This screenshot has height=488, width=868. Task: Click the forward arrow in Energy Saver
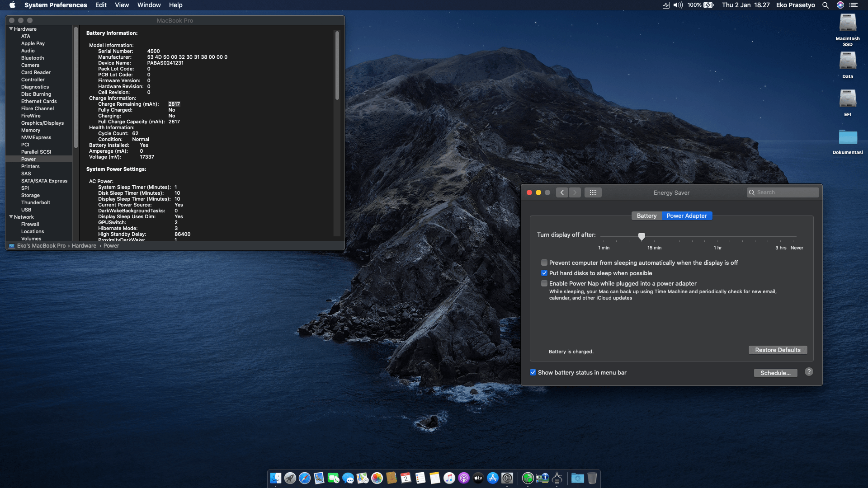pyautogui.click(x=575, y=192)
